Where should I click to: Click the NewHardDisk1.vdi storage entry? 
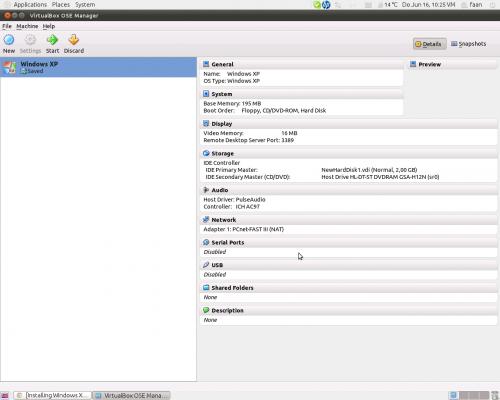point(369,170)
